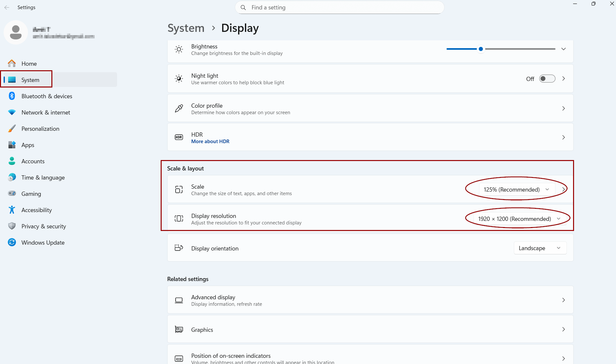Open Personalization via its paintbrush icon
616x364 pixels.
(x=12, y=128)
